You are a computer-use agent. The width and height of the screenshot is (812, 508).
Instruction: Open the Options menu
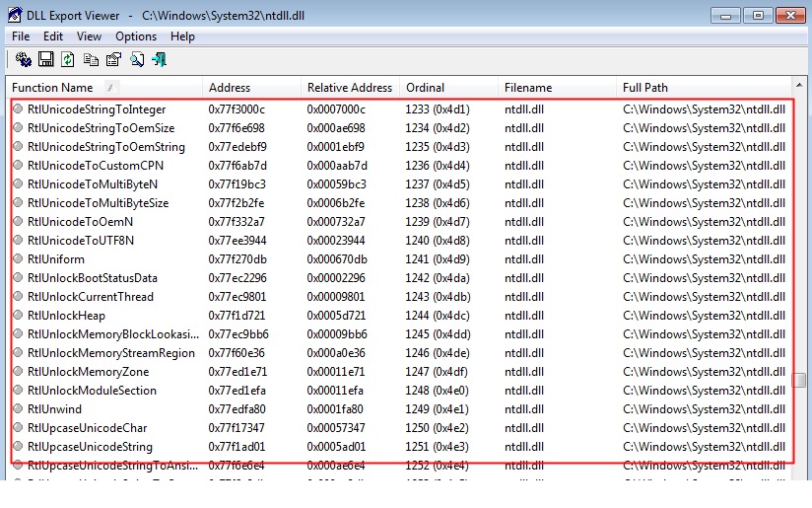[x=136, y=36]
